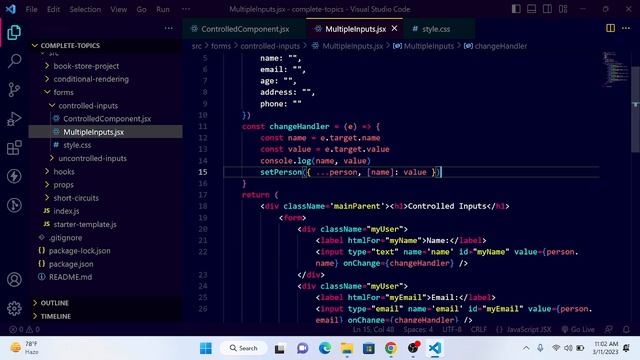This screenshot has height=360, width=640.
Task: Open the Extensions view
Action: pyautogui.click(x=14, y=147)
